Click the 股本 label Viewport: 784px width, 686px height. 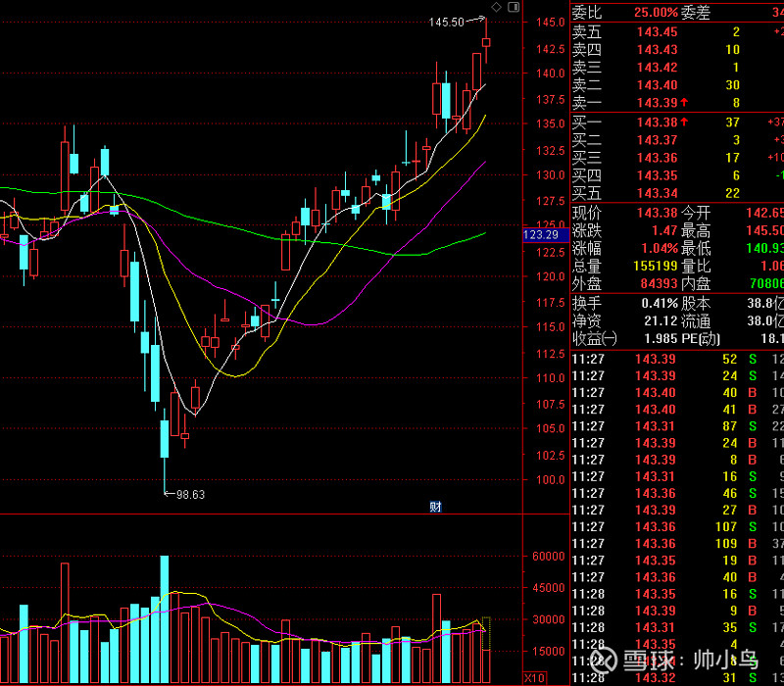(x=696, y=304)
